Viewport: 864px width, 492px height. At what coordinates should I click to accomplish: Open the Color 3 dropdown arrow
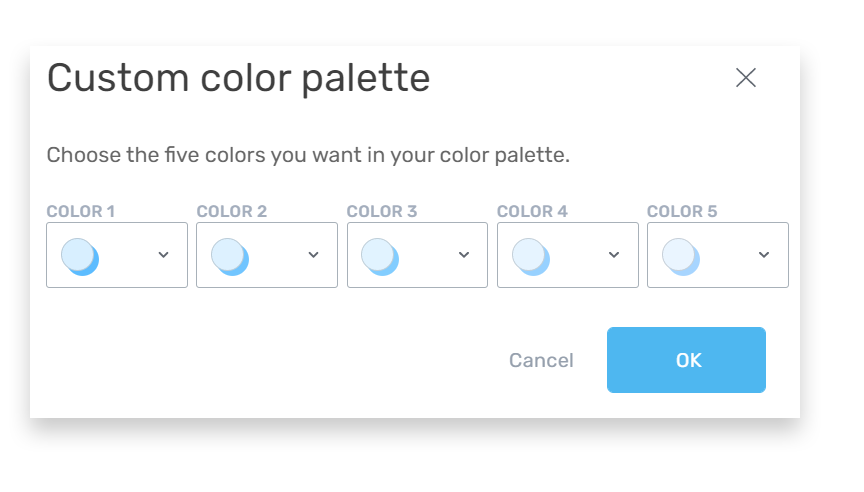[464, 255]
